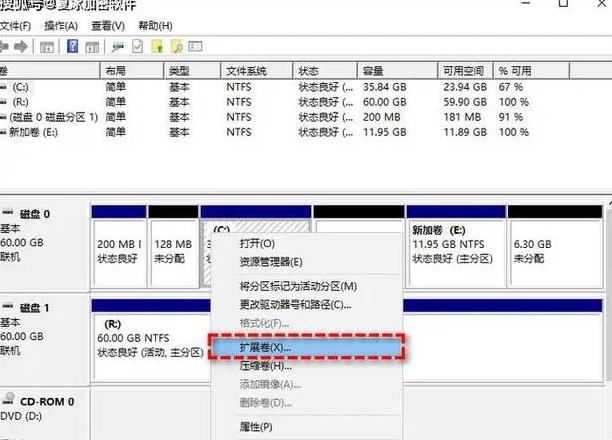Image resolution: width=612 pixels, height=440 pixels.
Task: Open the 帮助(H) menu
Action: [x=155, y=26]
